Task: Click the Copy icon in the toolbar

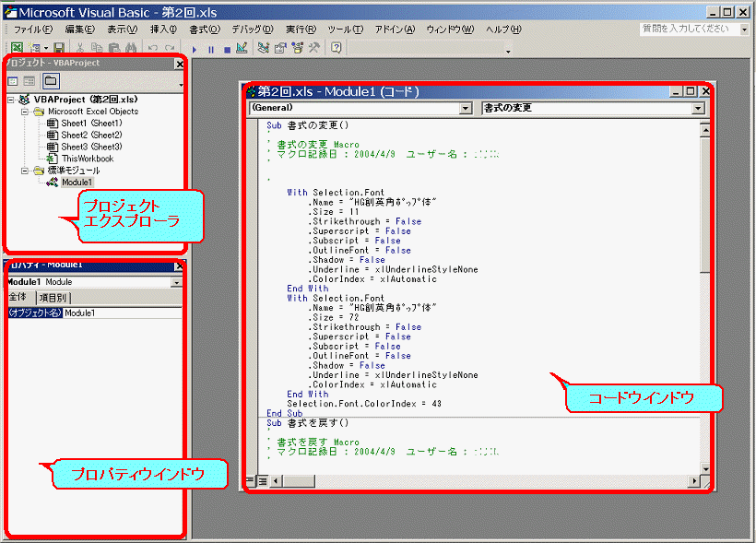Action: (97, 47)
